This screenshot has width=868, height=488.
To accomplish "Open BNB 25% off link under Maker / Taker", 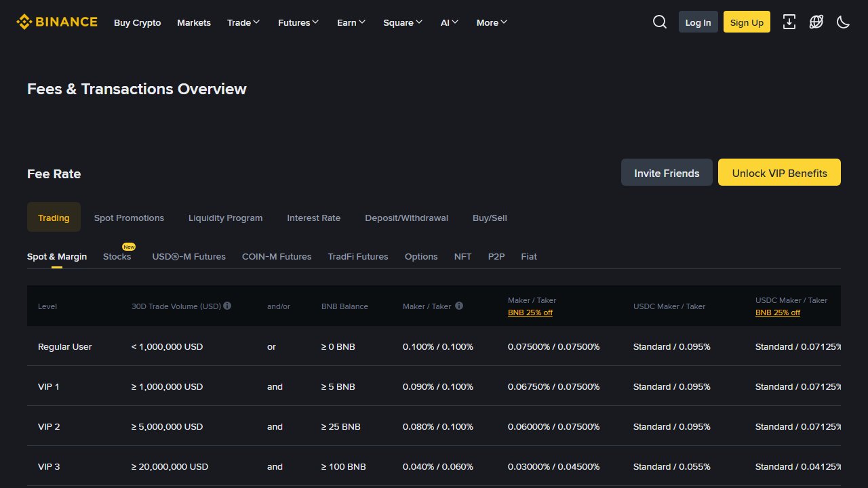I will [530, 312].
